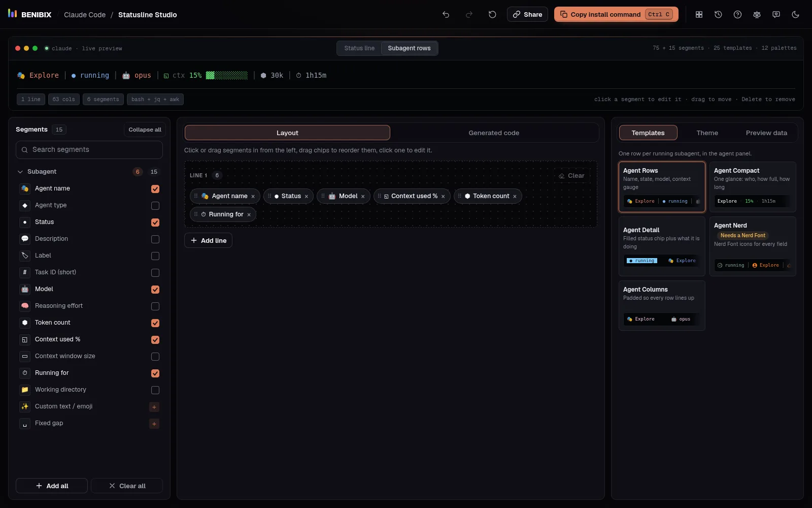
Task: Open the help question mark icon
Action: pos(737,15)
